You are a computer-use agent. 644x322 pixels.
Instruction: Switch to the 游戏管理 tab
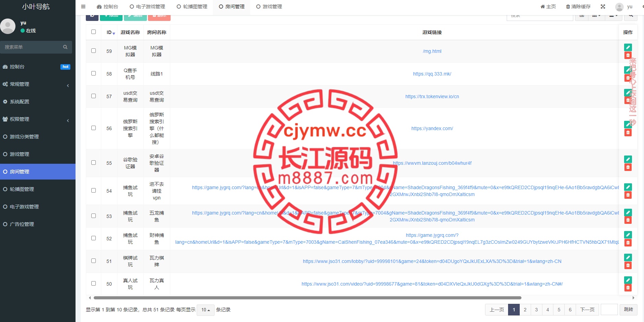coord(269,7)
